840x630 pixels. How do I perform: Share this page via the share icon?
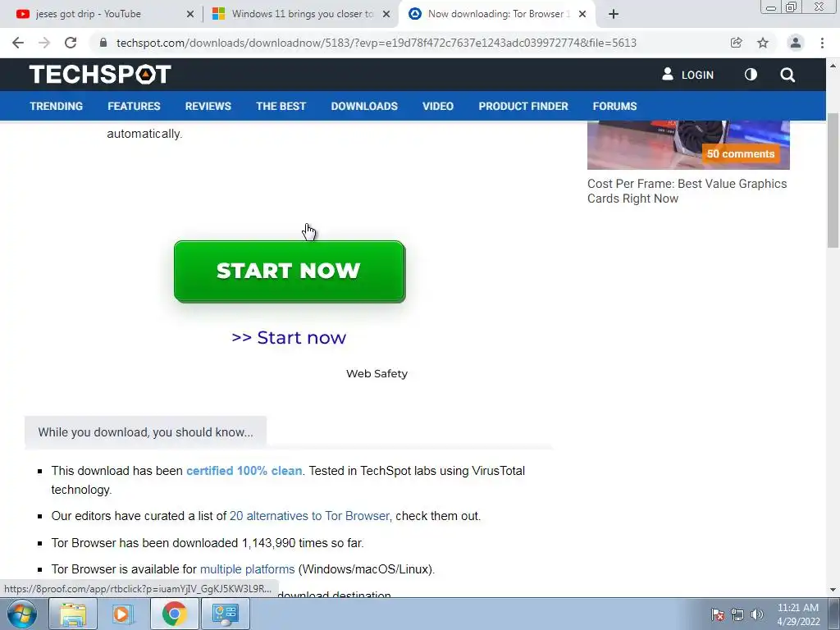click(x=736, y=43)
